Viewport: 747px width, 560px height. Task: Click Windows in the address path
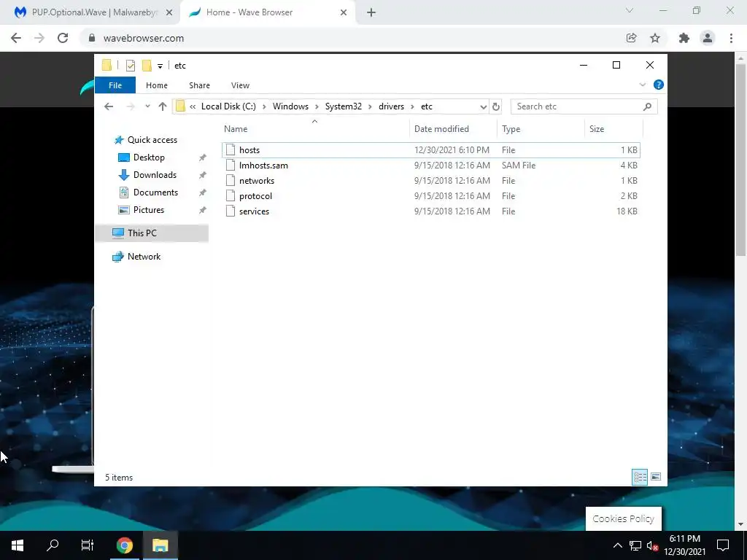(x=290, y=106)
